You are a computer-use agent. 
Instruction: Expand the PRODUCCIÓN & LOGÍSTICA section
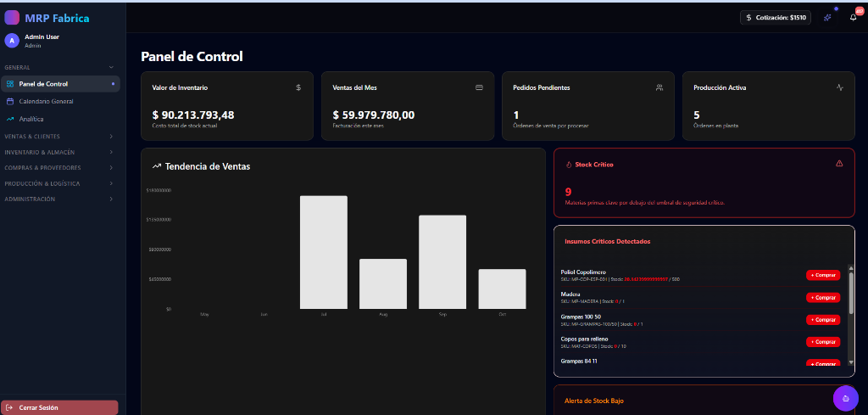[60, 183]
